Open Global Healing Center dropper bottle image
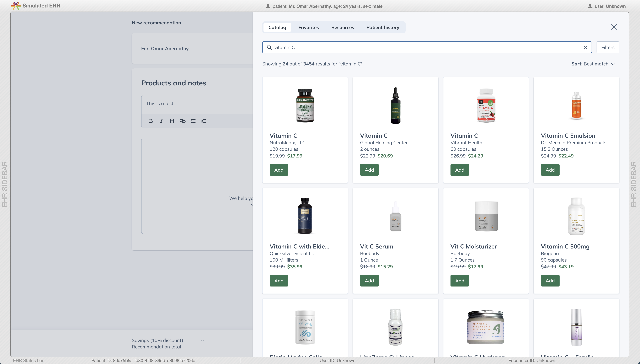 [x=395, y=105]
